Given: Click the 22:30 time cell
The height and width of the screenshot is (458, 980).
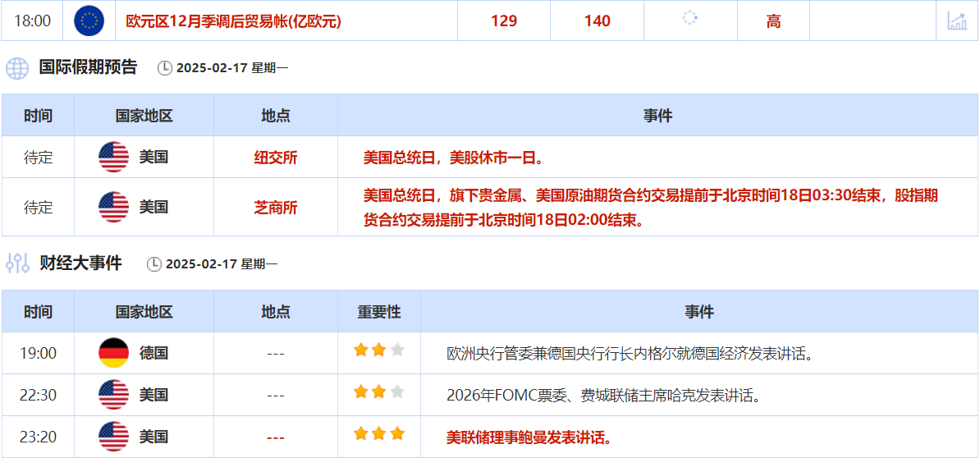Looking at the screenshot, I should coord(38,395).
